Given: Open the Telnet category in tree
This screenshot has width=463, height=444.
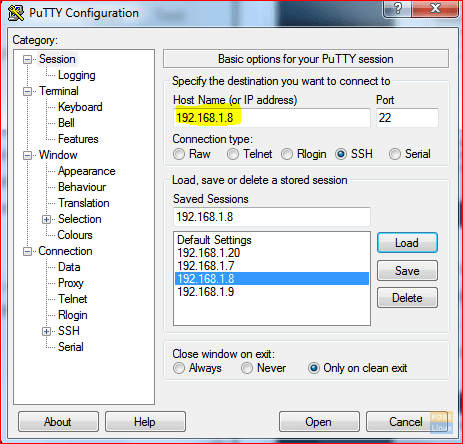Looking at the screenshot, I should click(73, 299).
